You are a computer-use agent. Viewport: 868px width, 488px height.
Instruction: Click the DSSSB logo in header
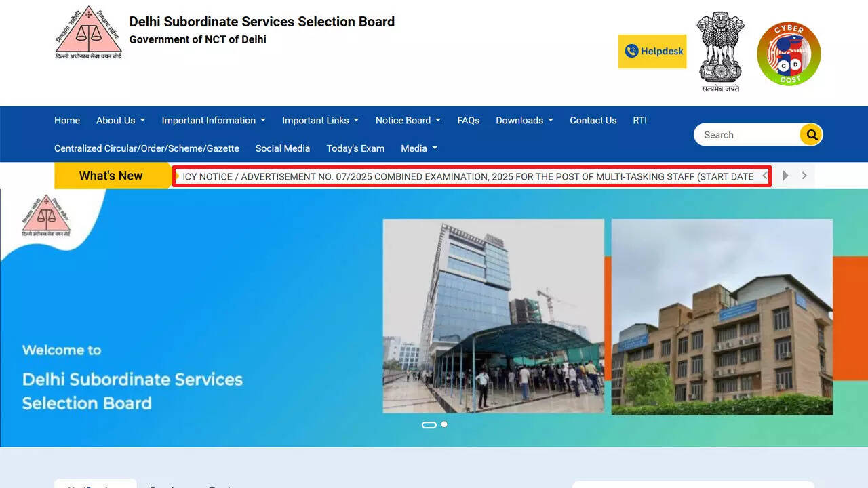tap(88, 33)
